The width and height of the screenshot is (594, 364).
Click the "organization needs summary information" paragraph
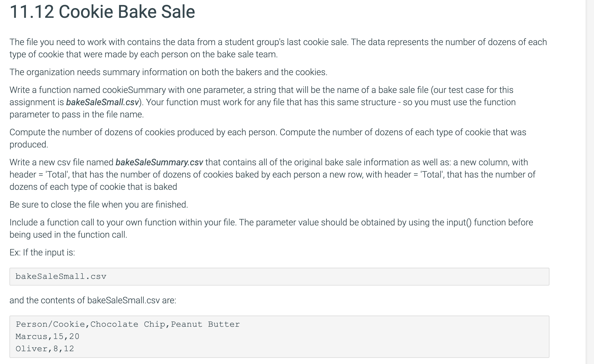[x=168, y=72]
